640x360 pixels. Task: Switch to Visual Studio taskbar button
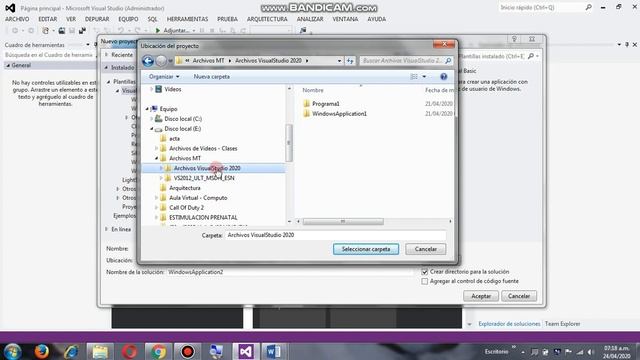pyautogui.click(x=246, y=351)
